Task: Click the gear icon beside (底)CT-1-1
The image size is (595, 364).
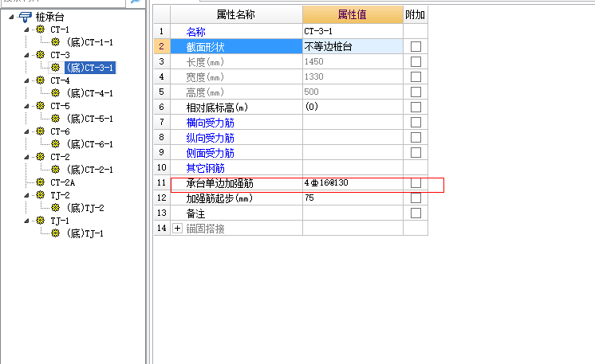Action: click(x=55, y=41)
